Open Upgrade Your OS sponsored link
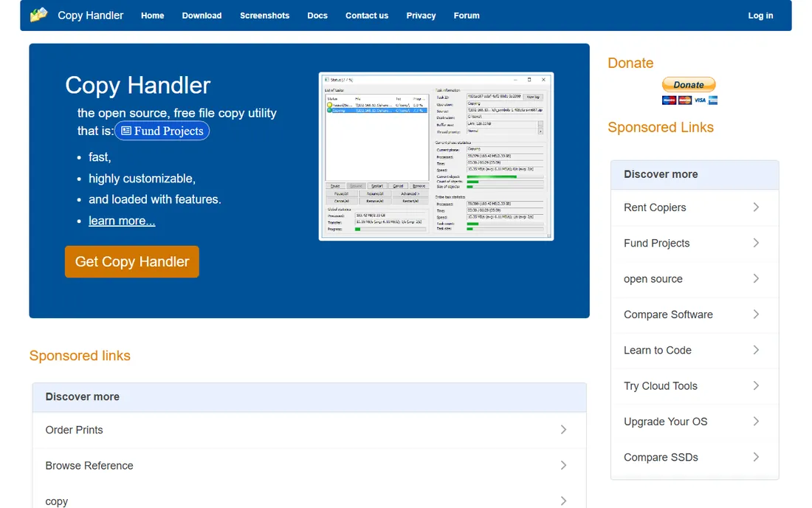 pyautogui.click(x=695, y=422)
